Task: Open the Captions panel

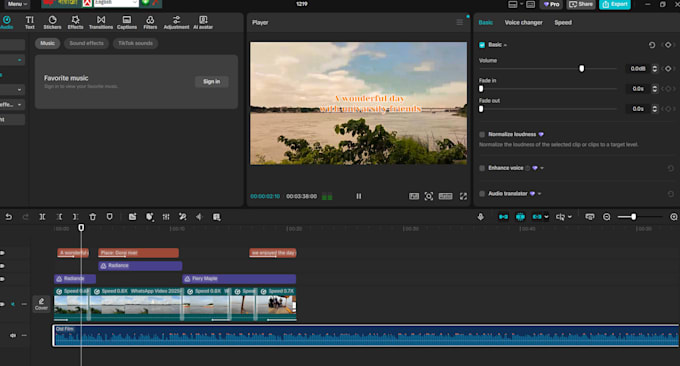Action: tap(127, 23)
